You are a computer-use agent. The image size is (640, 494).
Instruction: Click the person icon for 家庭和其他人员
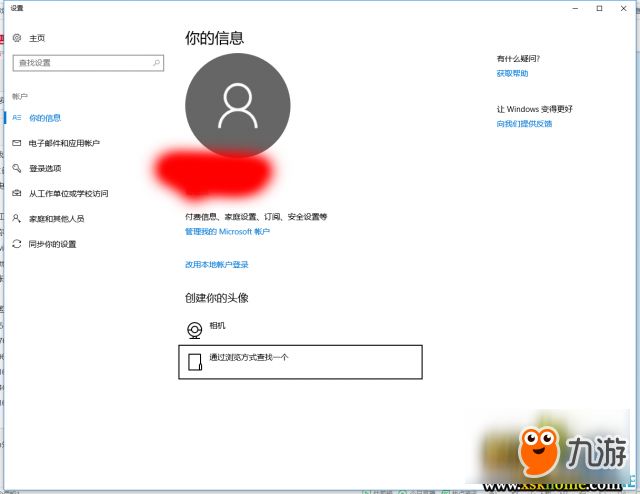(16, 218)
